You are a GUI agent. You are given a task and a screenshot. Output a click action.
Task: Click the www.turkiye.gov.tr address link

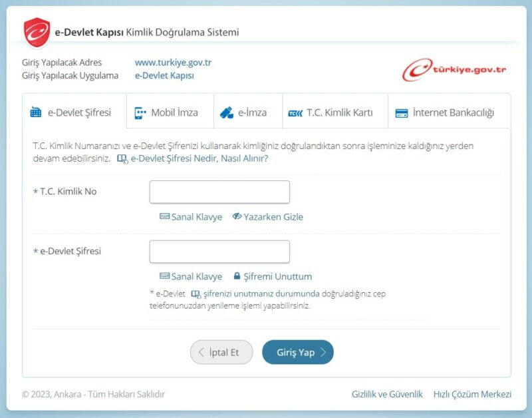point(173,63)
